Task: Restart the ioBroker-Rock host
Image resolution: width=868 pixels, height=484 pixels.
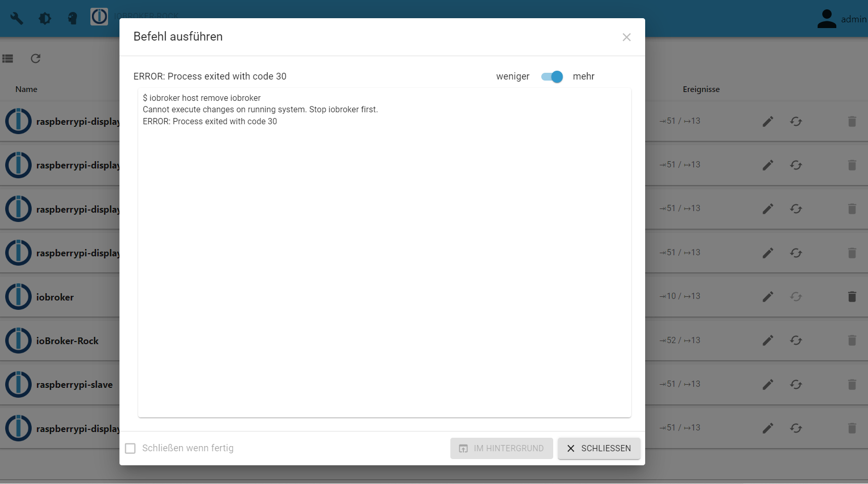Action: (796, 341)
